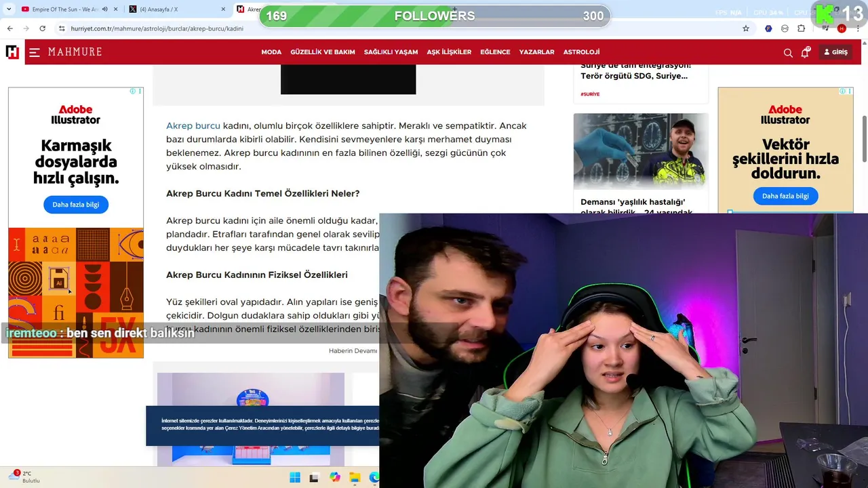Screen dimensions: 868x488
Task: Reload the page with refresh icon
Action: (x=42, y=28)
